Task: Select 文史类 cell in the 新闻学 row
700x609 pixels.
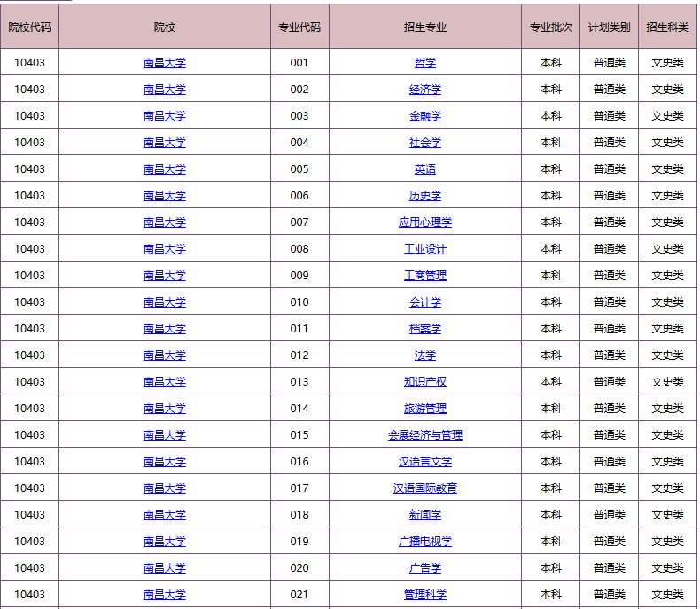Action: coord(667,515)
